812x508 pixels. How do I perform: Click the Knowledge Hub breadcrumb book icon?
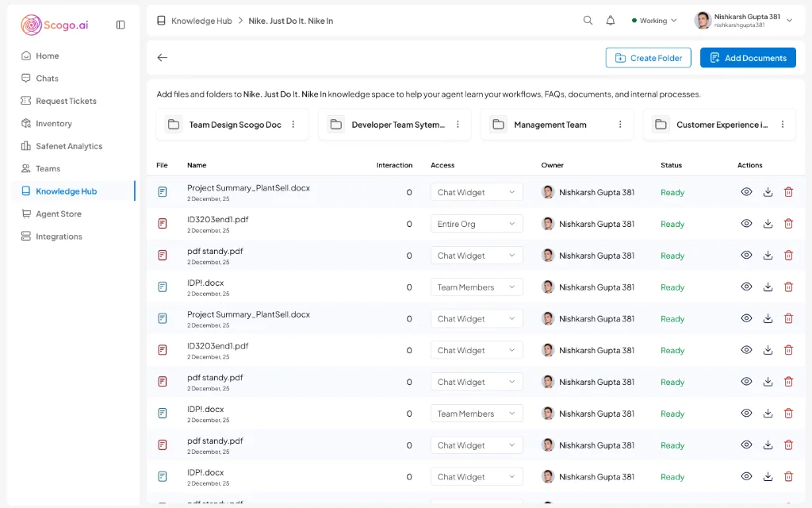pos(163,20)
